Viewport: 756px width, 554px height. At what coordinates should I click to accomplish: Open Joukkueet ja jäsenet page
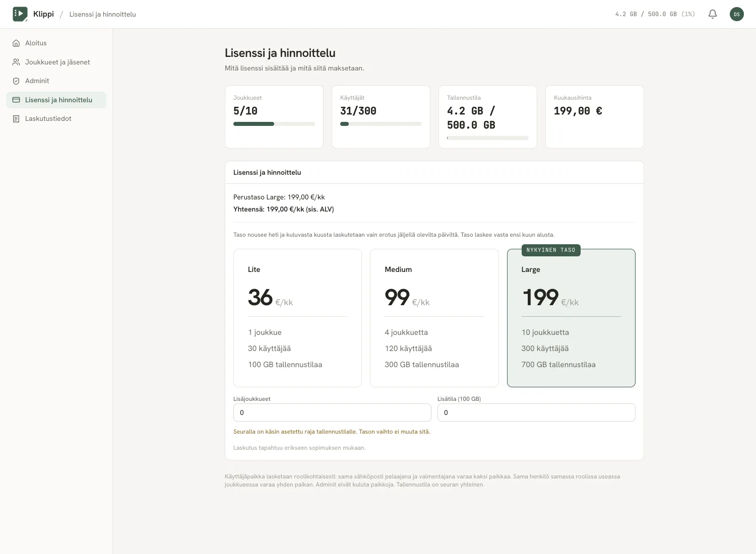pos(56,62)
